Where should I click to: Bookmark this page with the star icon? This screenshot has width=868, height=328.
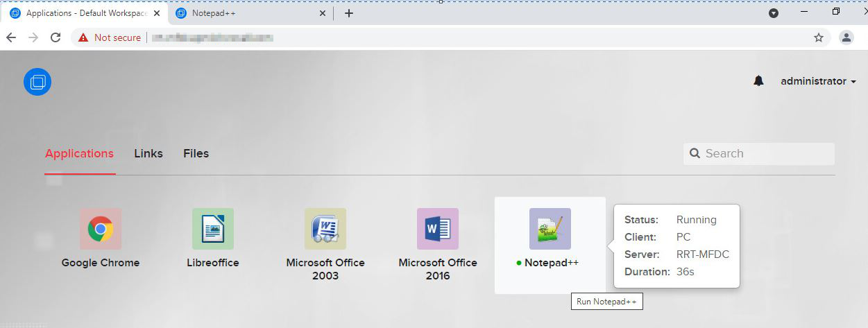click(819, 37)
